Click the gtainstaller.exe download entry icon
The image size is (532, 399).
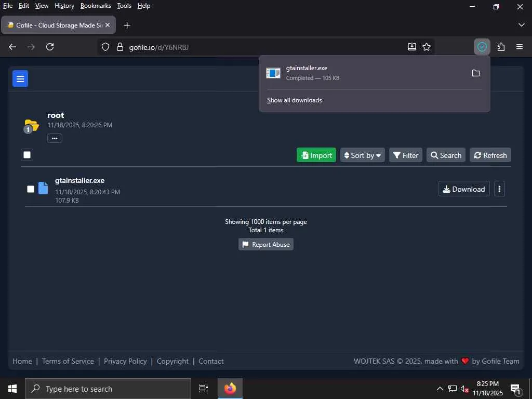[x=273, y=73]
